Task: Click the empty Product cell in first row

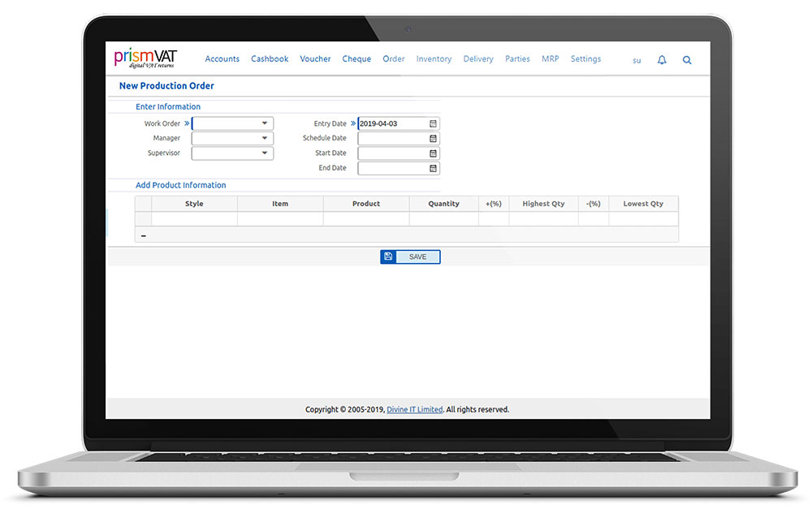Action: point(366,219)
